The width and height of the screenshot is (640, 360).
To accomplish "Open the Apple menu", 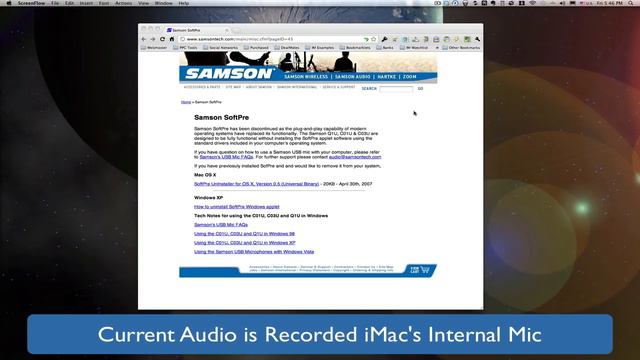I will (9, 3).
